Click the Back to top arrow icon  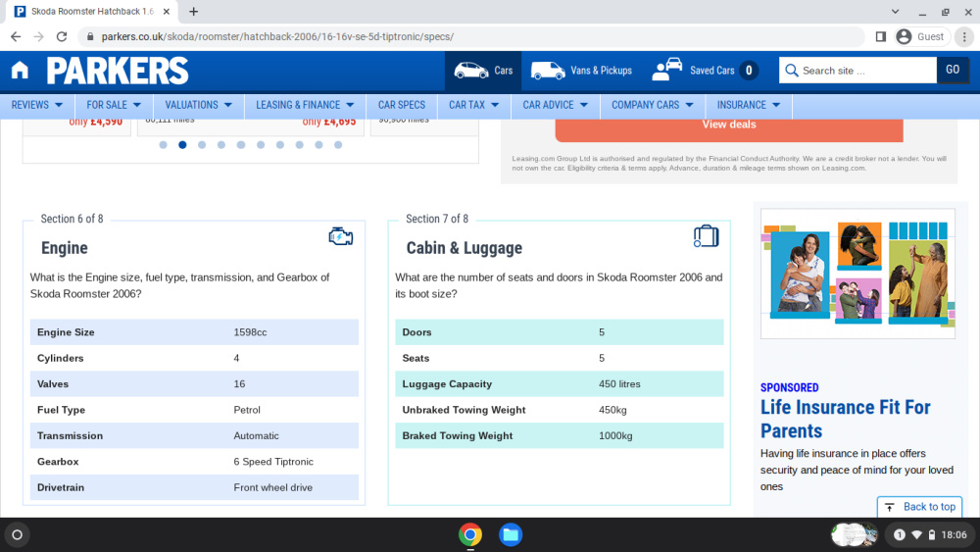(890, 507)
